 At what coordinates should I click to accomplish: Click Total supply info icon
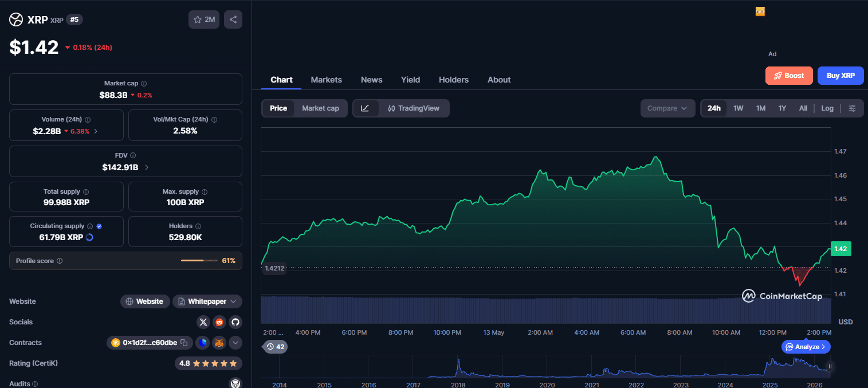pyautogui.click(x=86, y=192)
